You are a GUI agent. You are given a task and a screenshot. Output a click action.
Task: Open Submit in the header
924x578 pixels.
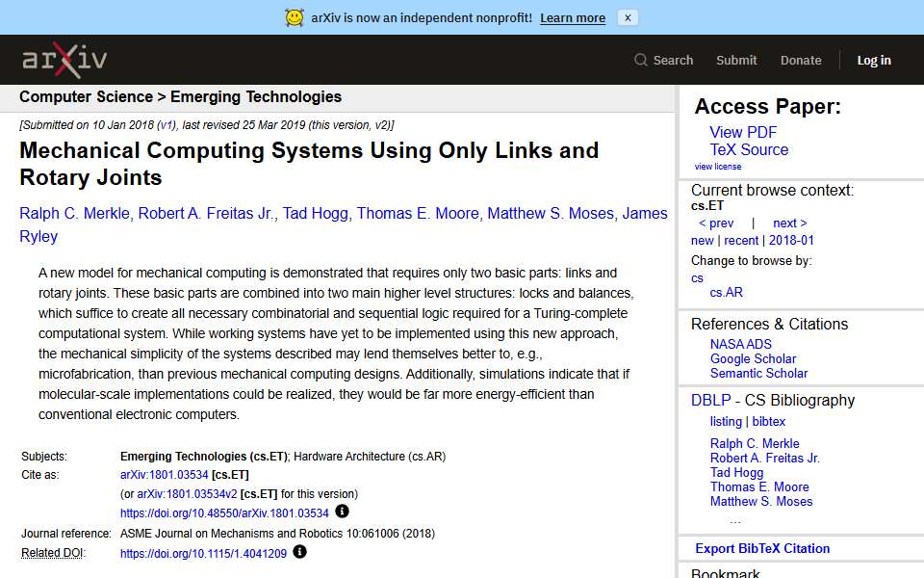click(x=736, y=60)
